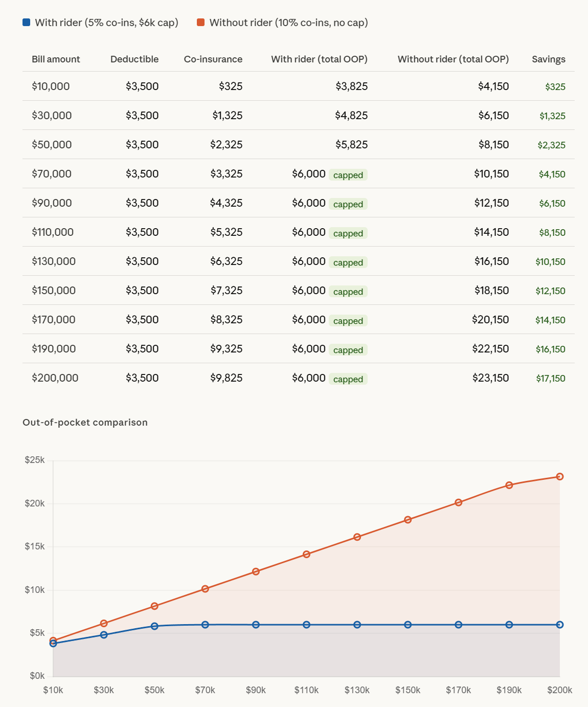Click the blue data point at $50k
Screen dimensions: 588x707
pos(154,626)
